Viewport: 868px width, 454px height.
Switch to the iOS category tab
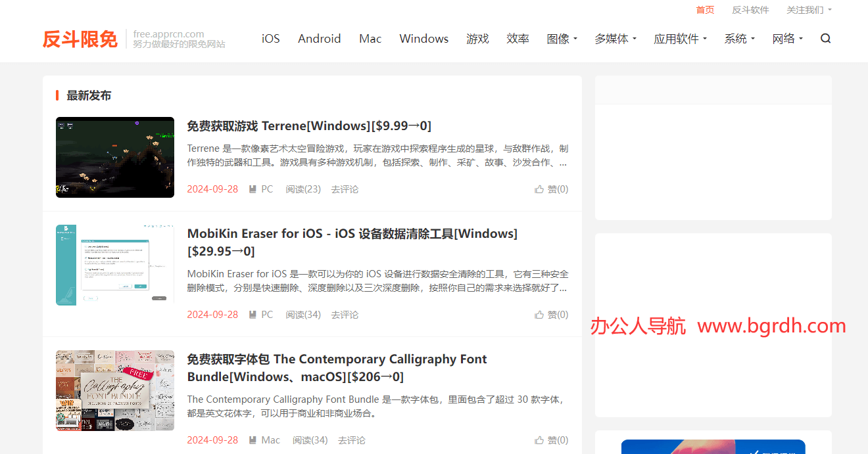click(270, 39)
